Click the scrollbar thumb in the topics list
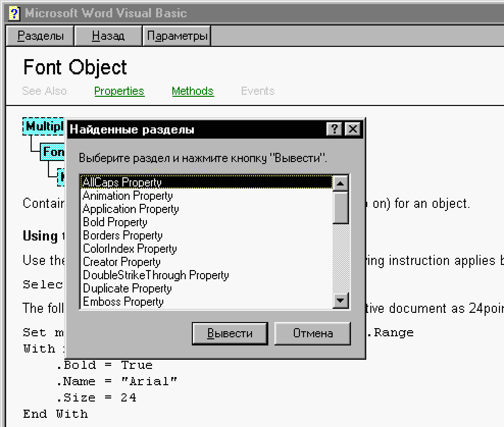504x427 pixels. [340, 207]
